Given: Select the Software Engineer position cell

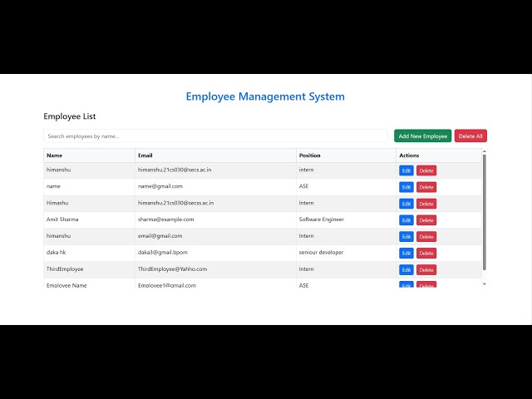Looking at the screenshot, I should click(346, 219).
